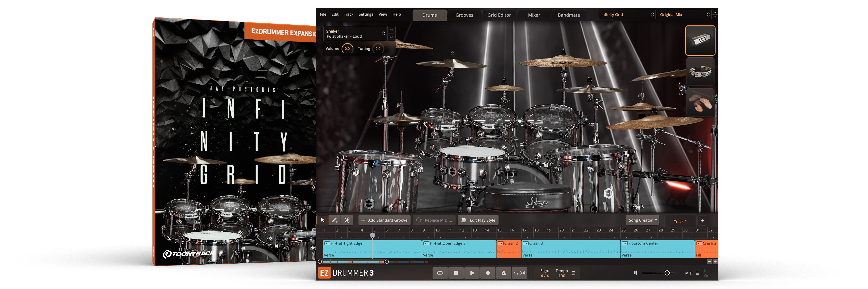Expand the Song Creator panel
Image resolution: width=868 pixels, height=289 pixels.
[643, 220]
